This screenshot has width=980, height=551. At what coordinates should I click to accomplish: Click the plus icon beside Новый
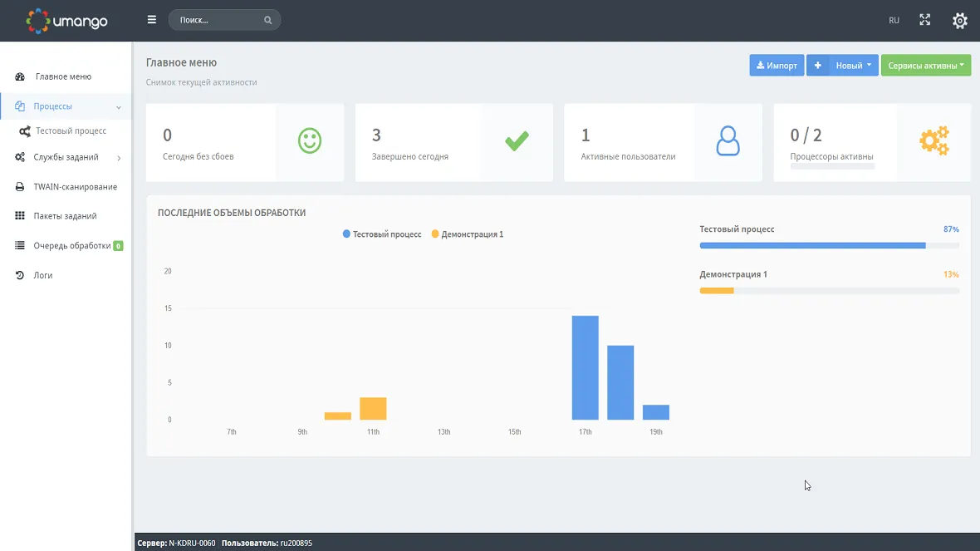[x=817, y=66]
